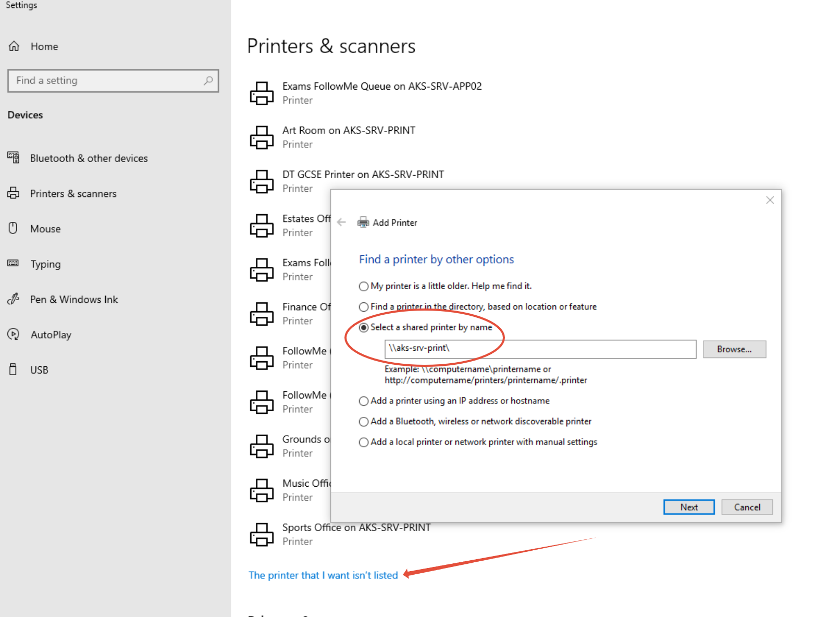Click Cancel in Add Printer dialog
This screenshot has height=617, width=840.
(747, 507)
